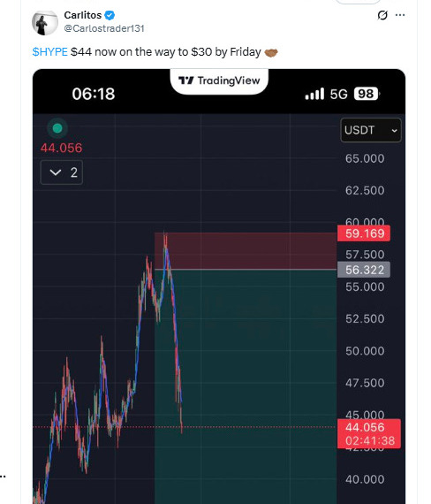The image size is (431, 504).
Task: Expand the indicators chevron showing 2
Action: [62, 172]
